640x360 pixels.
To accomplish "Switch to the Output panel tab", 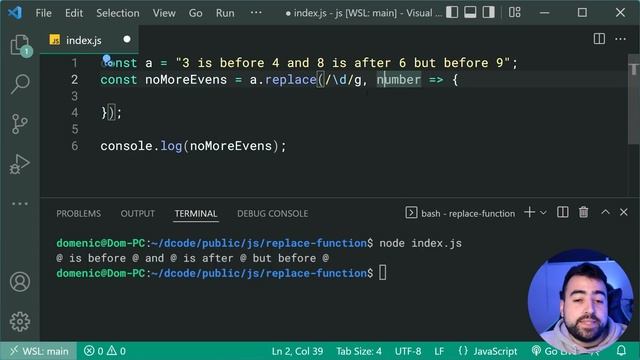I will (138, 213).
